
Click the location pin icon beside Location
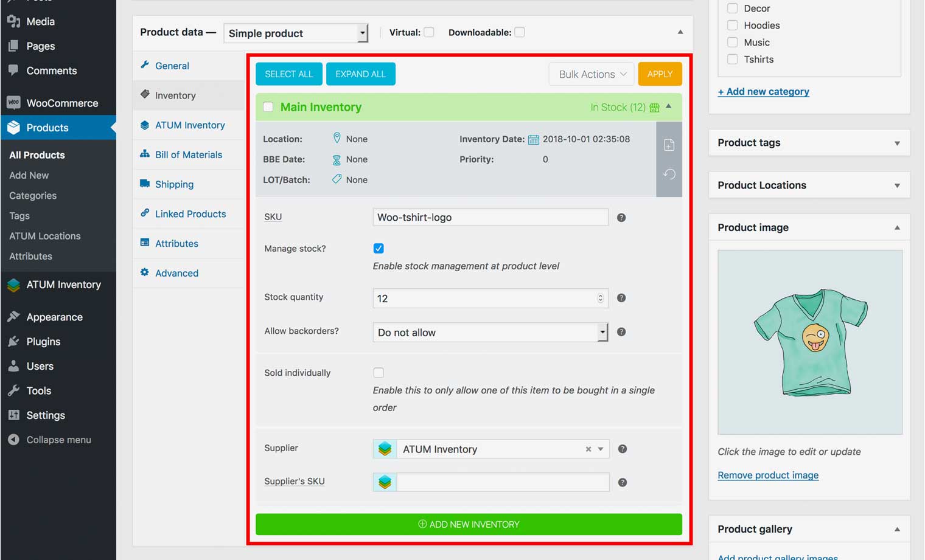pos(337,139)
